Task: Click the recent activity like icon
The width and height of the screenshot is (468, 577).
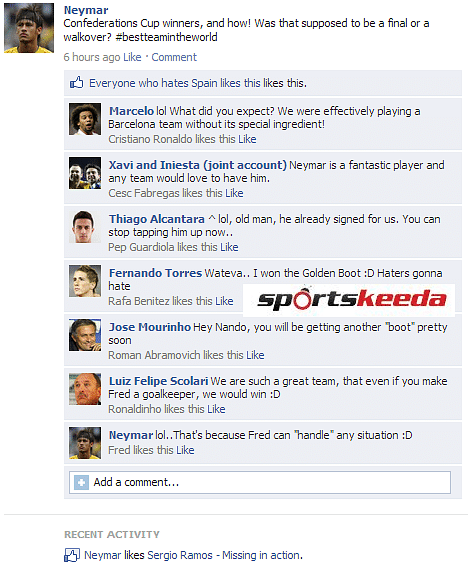Action: 72,555
